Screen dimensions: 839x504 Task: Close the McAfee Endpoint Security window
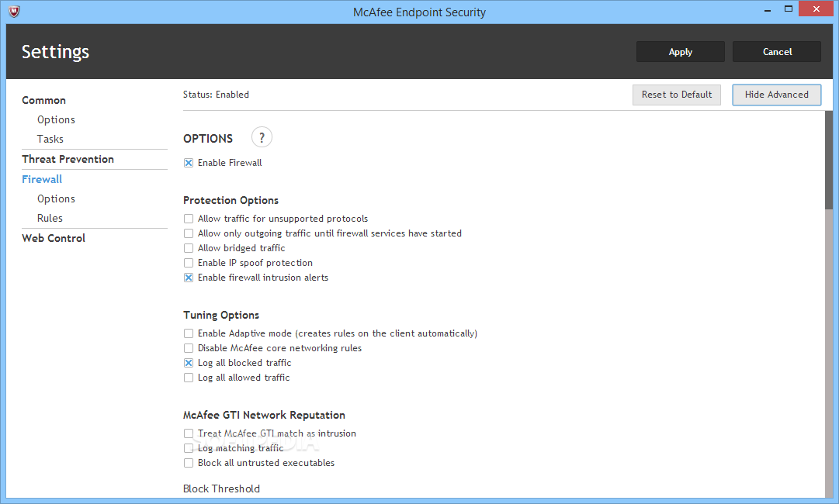coord(816,9)
